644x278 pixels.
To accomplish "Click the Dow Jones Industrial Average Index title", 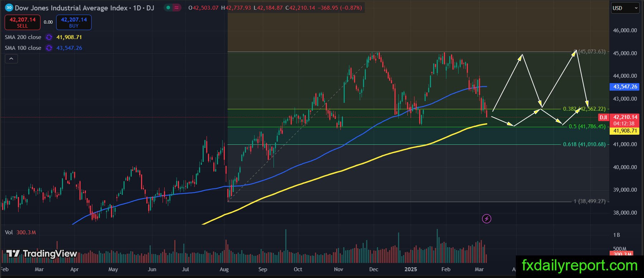I will tap(71, 8).
